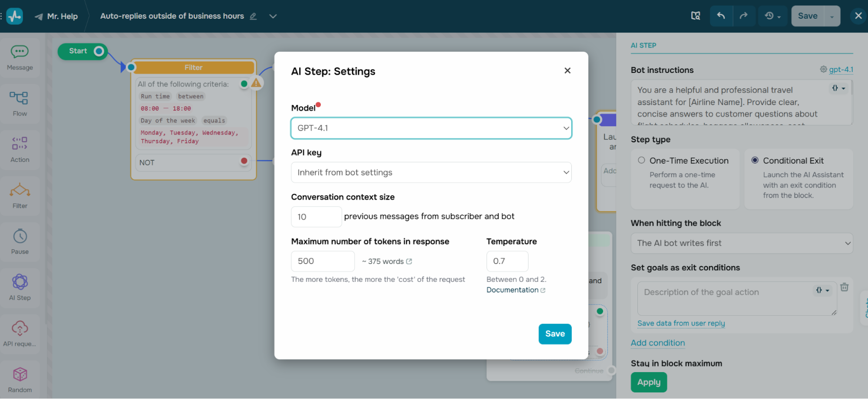Select the Message block tool
The width and height of the screenshot is (868, 399).
(20, 58)
